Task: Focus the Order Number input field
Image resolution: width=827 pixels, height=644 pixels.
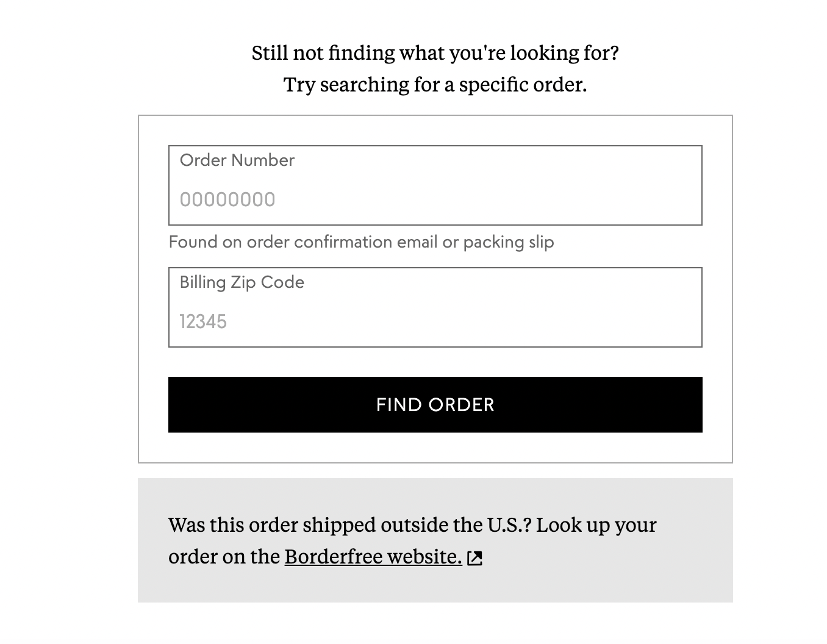Action: [x=435, y=185]
